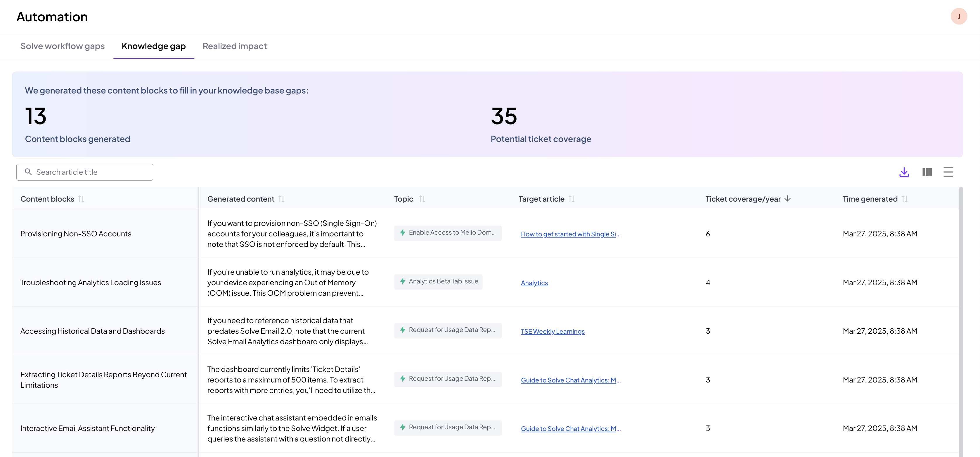Click generated content about 500 items Ticket Details limit
Image resolution: width=980 pixels, height=457 pixels.
[x=291, y=380]
